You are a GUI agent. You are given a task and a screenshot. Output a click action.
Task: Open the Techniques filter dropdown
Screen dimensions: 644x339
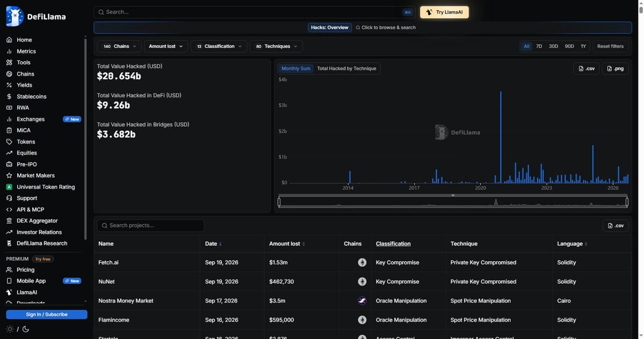click(x=276, y=47)
